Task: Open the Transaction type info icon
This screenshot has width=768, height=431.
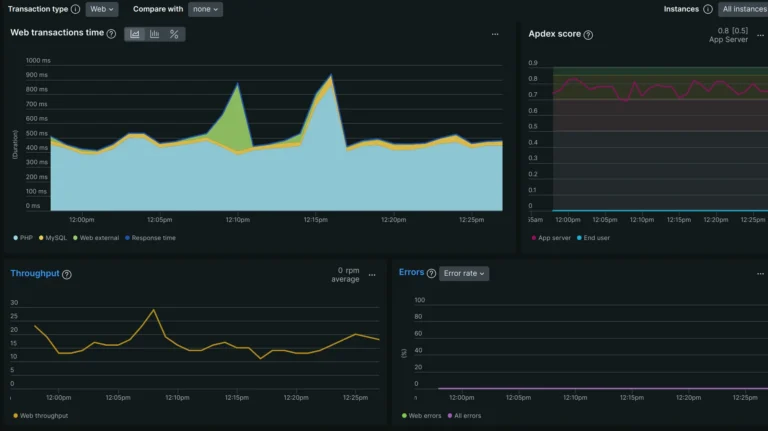Action: (x=75, y=9)
